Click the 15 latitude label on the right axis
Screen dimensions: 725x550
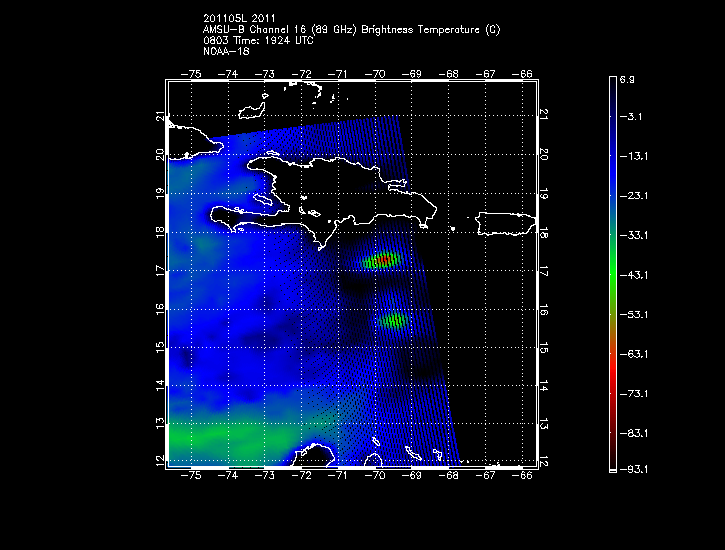[542, 347]
